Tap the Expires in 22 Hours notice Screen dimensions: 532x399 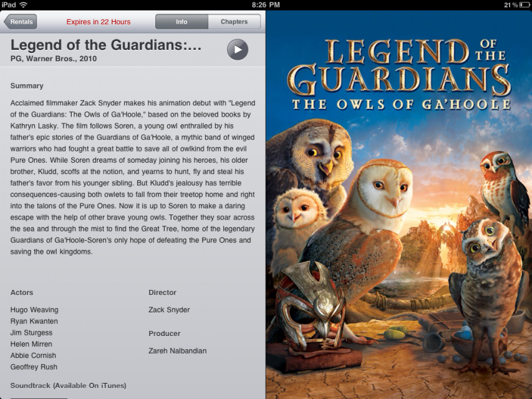tap(99, 22)
